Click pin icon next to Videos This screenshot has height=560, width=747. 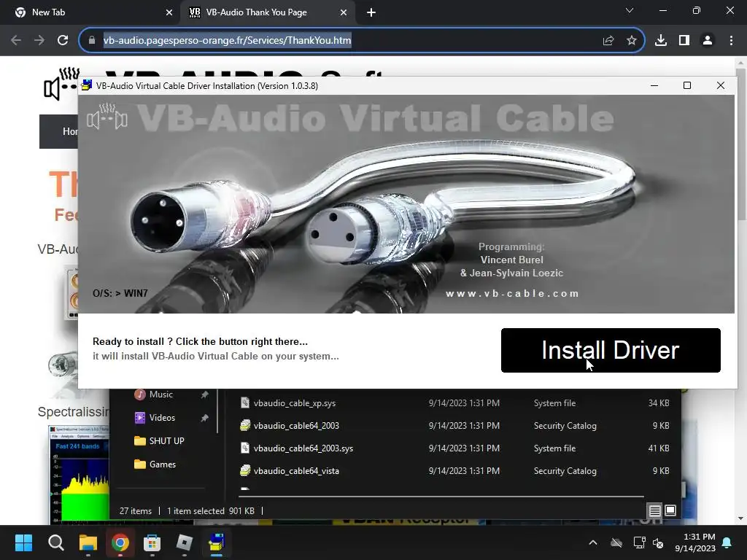(204, 418)
